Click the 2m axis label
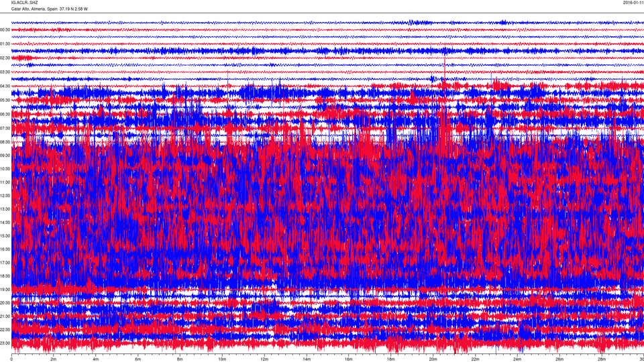Viewport: 644px width, 362px height. click(54, 359)
